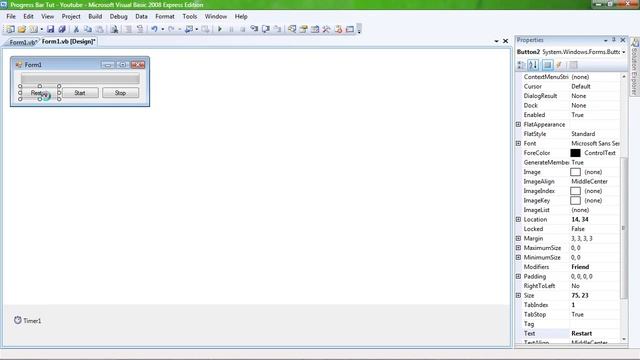Screen dimensions: 640x360
Task: Click the Copy toolbar icon
Action: pos(88,29)
